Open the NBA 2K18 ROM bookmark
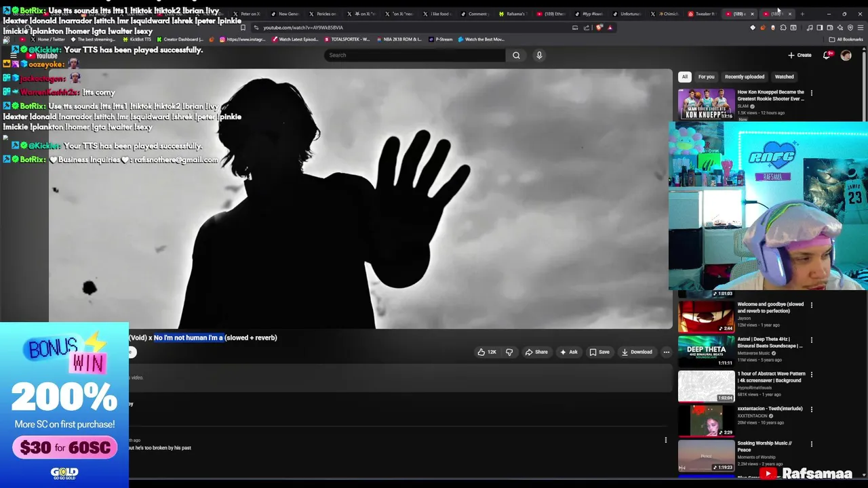 (399, 39)
